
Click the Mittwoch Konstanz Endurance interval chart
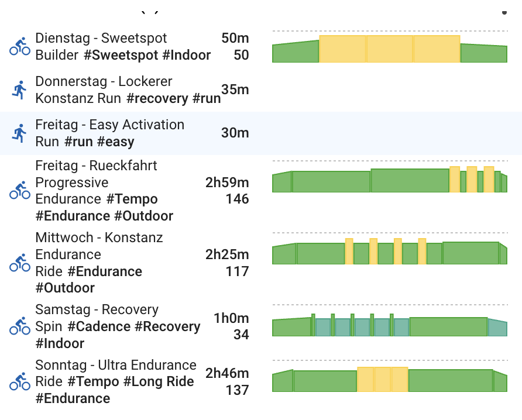[389, 252]
